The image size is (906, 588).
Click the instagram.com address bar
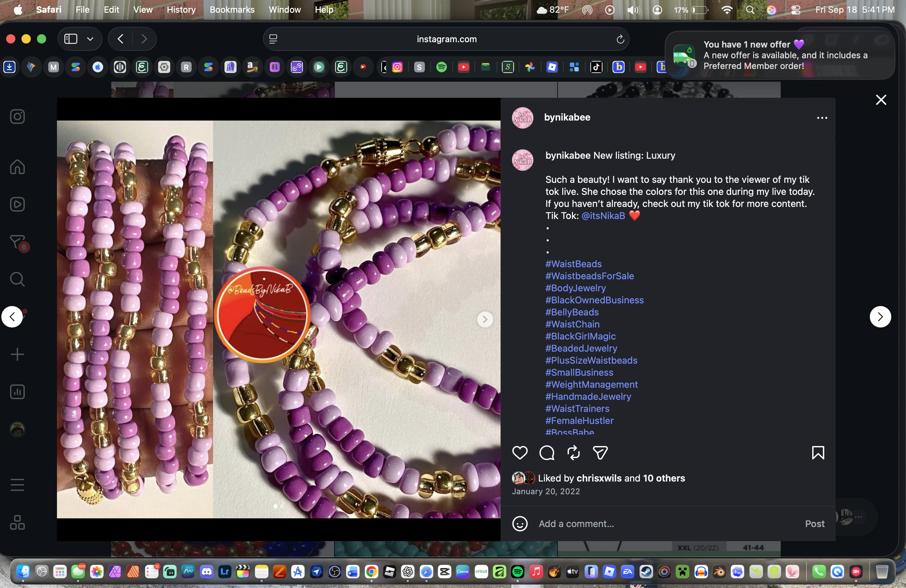(x=446, y=39)
